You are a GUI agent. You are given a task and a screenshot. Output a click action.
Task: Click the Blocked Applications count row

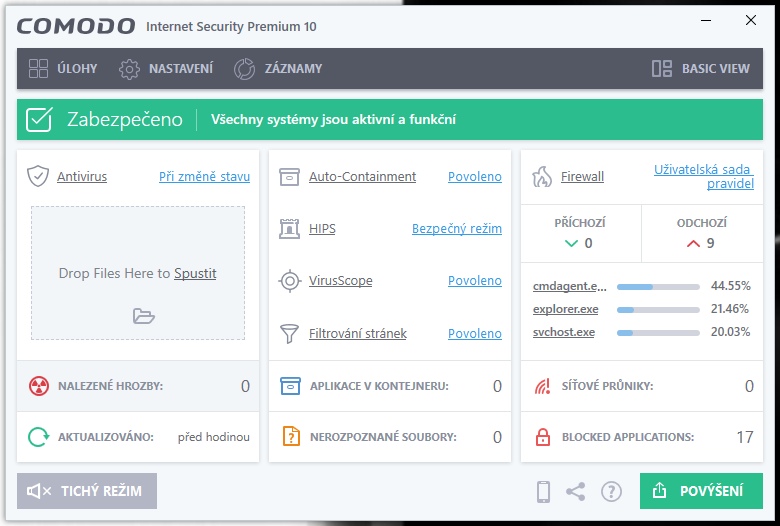[642, 437]
